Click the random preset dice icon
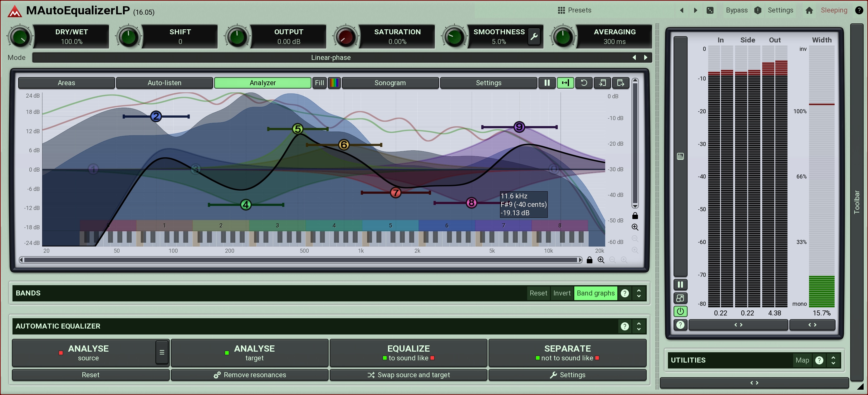868x395 pixels. 710,10
